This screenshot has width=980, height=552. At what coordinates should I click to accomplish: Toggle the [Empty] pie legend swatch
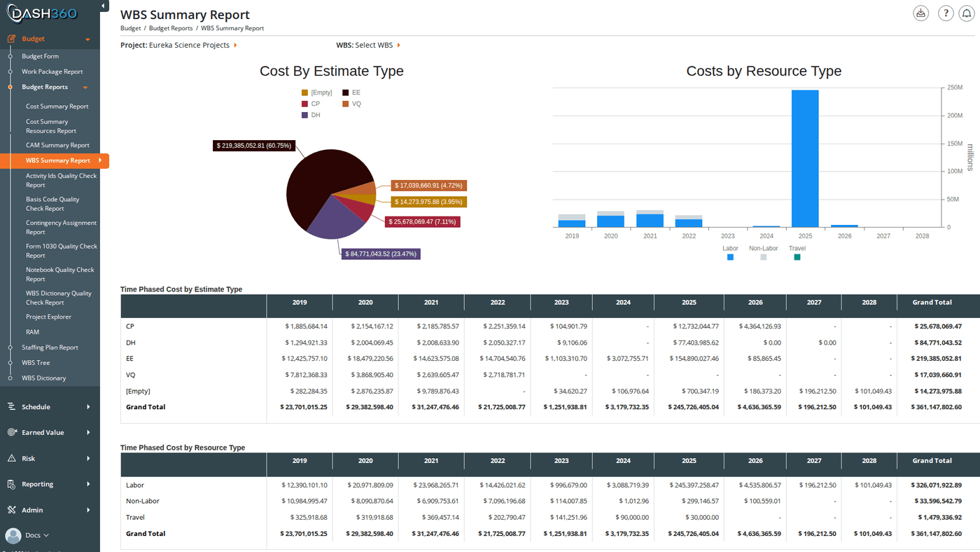[304, 93]
